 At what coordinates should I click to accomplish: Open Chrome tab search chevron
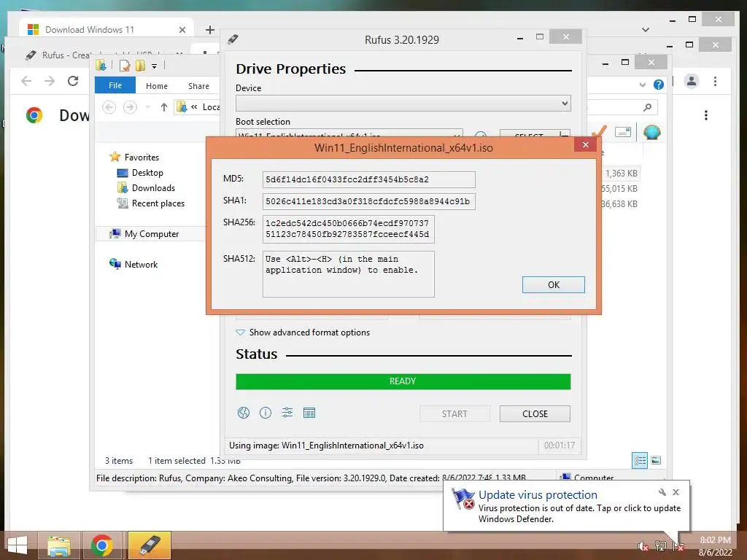[646, 29]
